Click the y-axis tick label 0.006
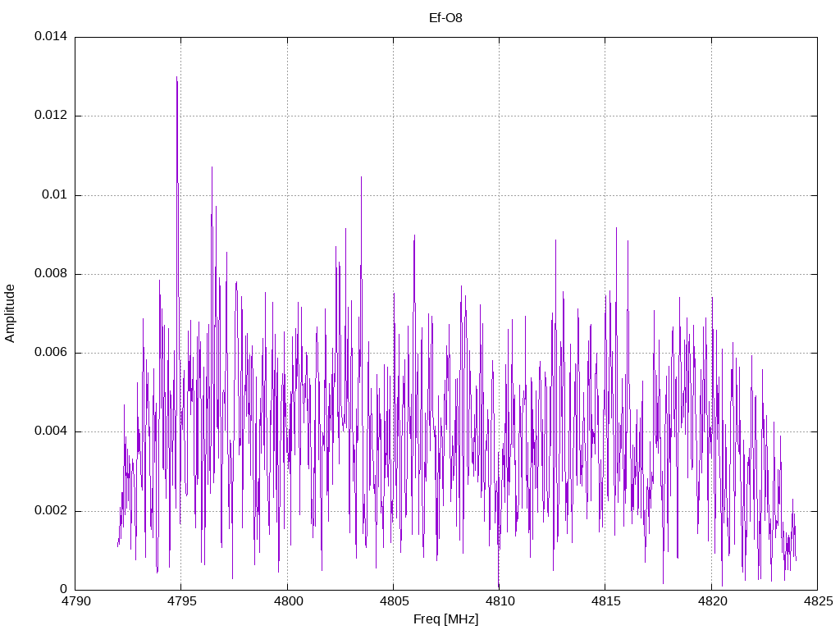Image resolution: width=840 pixels, height=630 pixels. (x=51, y=353)
